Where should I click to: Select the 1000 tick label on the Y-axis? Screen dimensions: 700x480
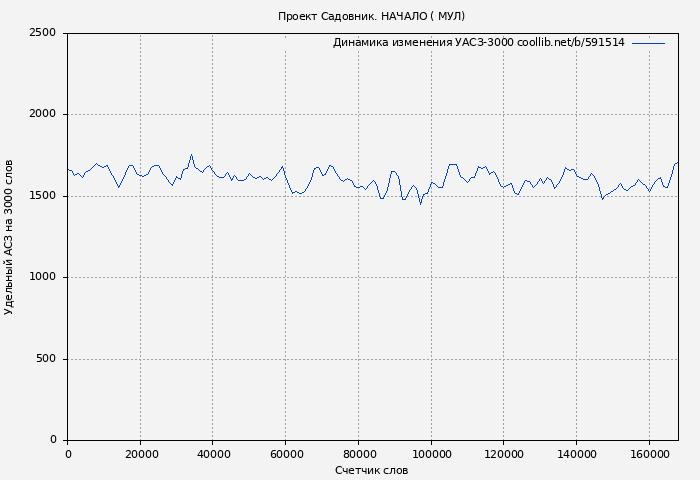coord(42,277)
